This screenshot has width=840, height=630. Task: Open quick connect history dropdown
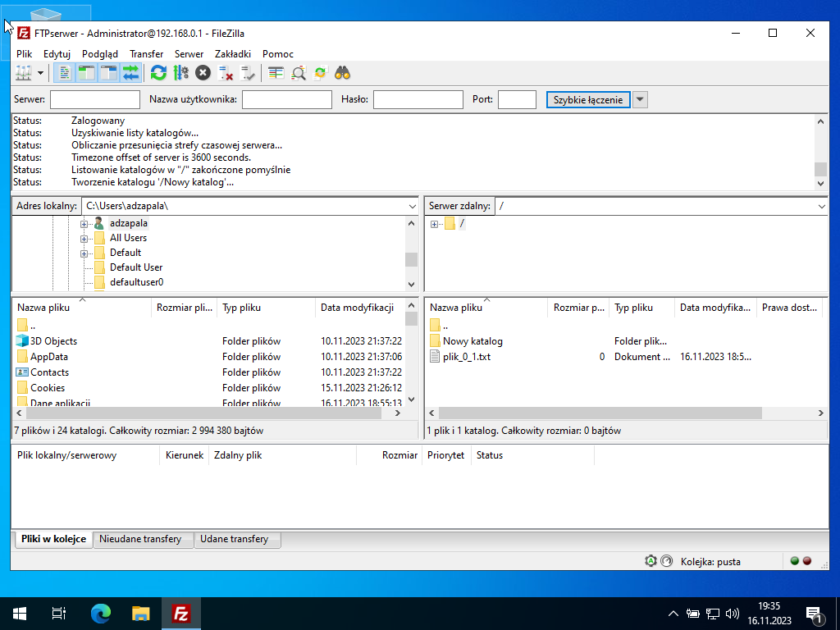640,99
